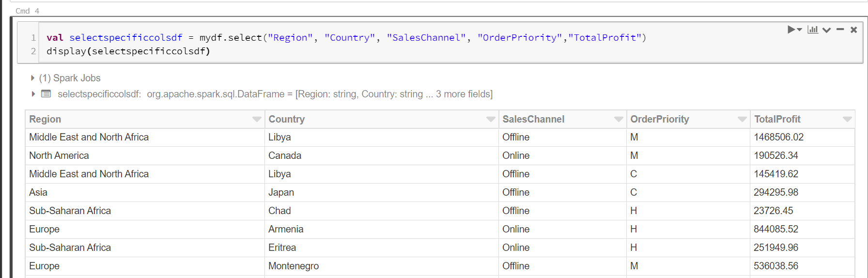Open the chart dashboard icon in cell toolbar
The width and height of the screenshot is (868, 278).
[x=813, y=30]
